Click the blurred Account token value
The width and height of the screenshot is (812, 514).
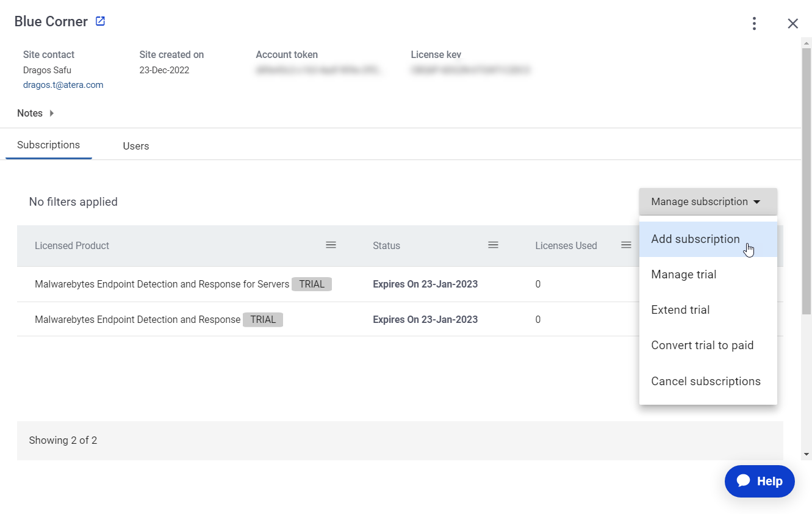pos(320,70)
